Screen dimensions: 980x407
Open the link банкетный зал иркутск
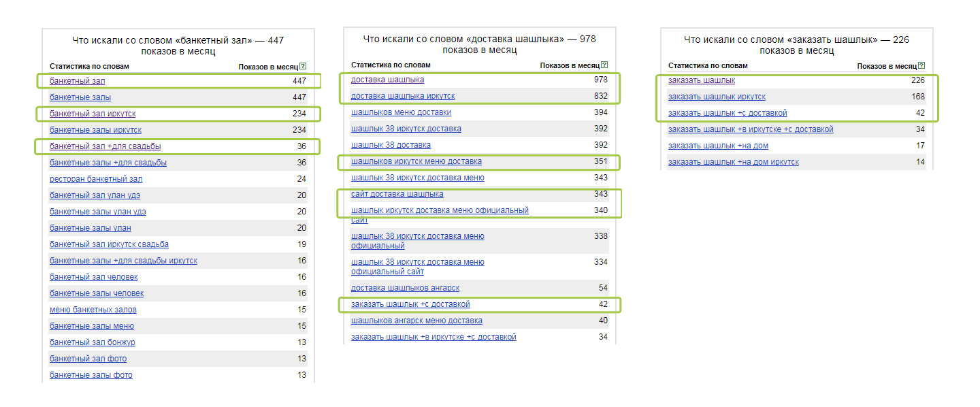pyautogui.click(x=93, y=114)
